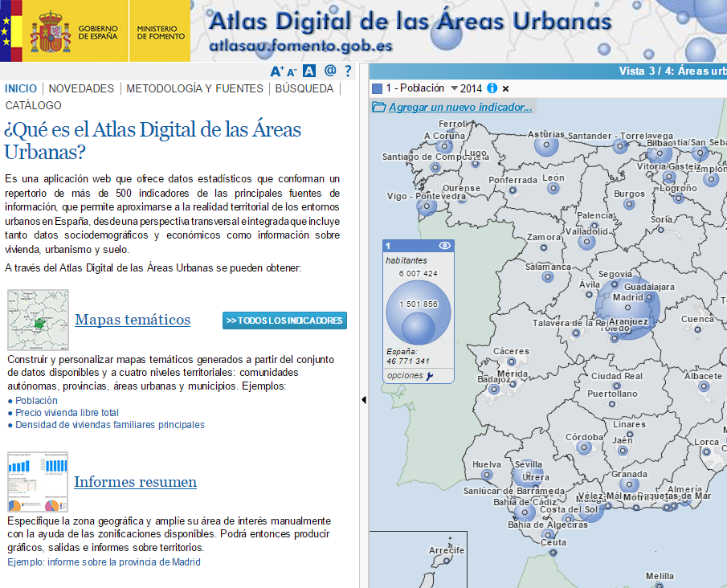Click the page heading '¿Qué es el Atlas Digital'
This screenshot has height=588, width=727.
tap(153, 141)
